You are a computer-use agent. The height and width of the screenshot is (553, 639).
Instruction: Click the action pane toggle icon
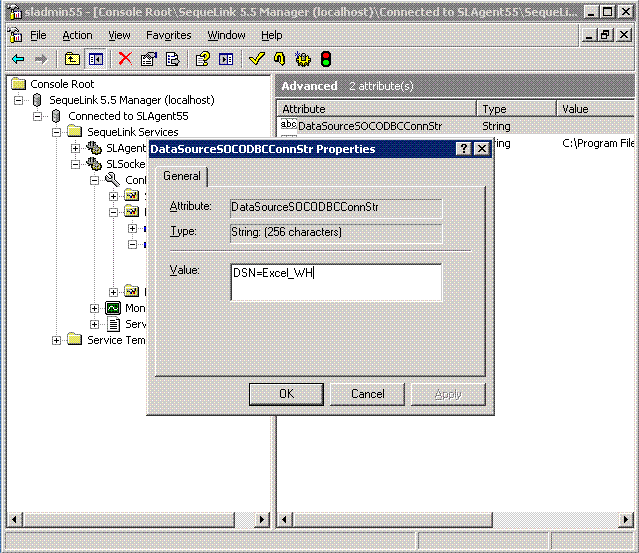226,59
